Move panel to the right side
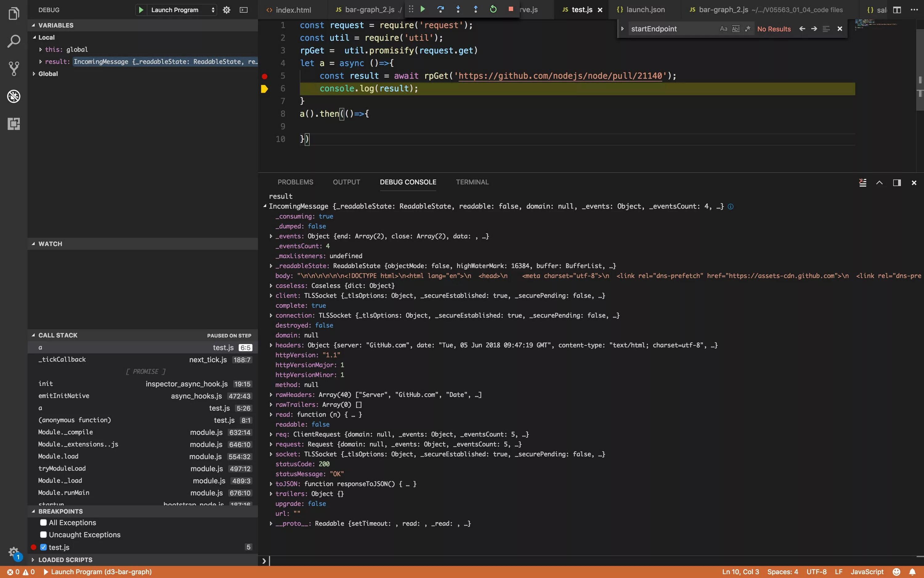This screenshot has width=924, height=578. point(897,182)
